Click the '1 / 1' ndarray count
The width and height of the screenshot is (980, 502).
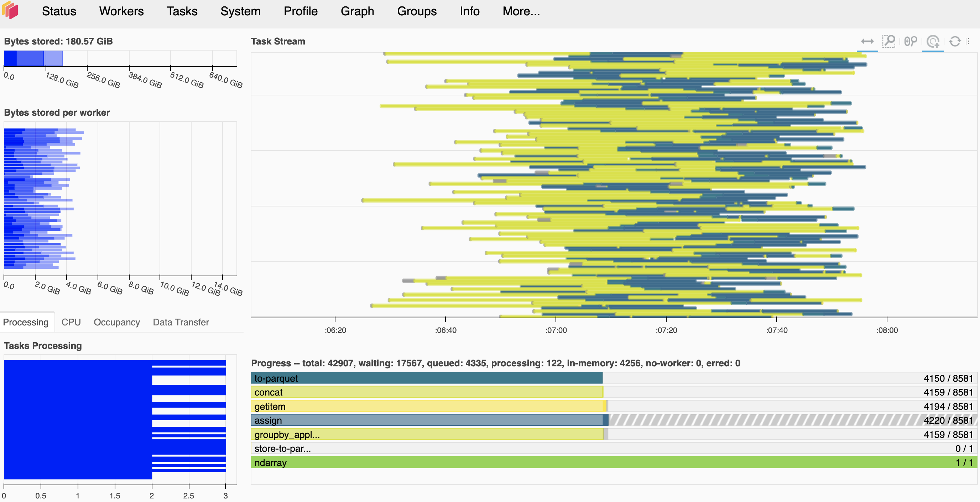tap(964, 463)
